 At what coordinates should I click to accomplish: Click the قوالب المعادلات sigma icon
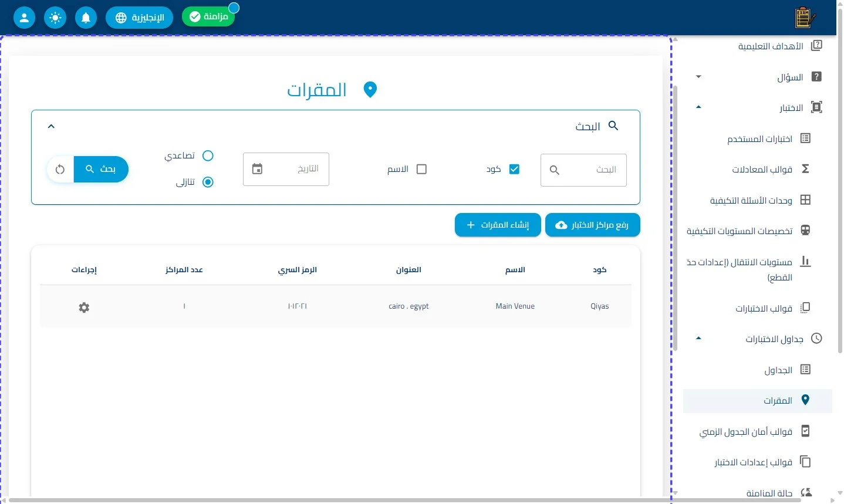pos(805,169)
